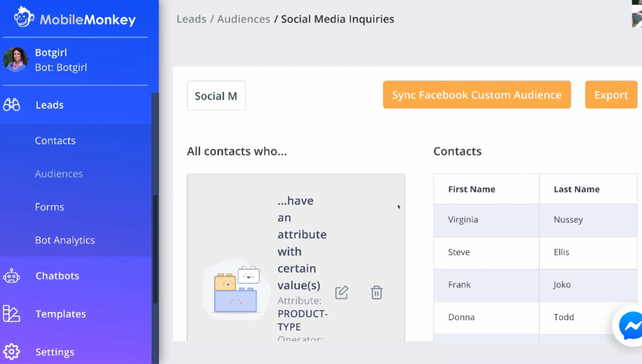Select the Frank table cell
642x364 pixels.
[486, 285]
